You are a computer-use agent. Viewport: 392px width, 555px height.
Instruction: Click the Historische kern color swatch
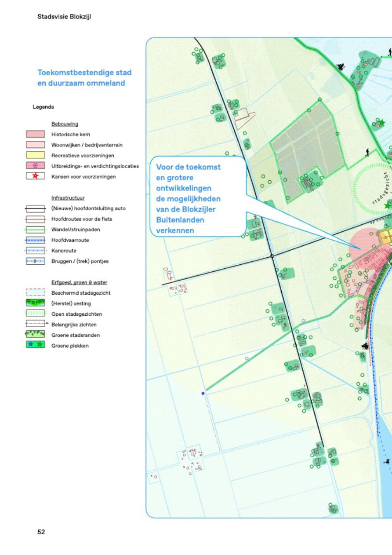pos(36,135)
